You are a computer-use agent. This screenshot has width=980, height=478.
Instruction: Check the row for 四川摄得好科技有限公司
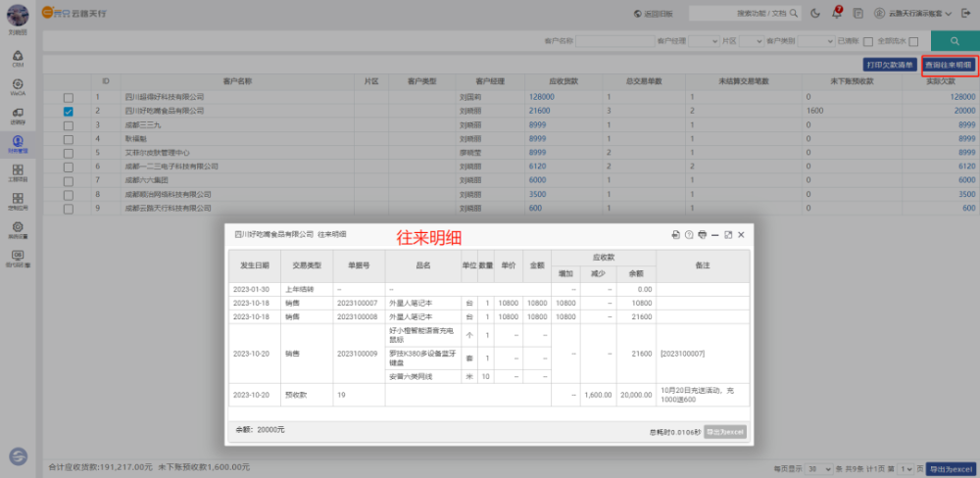(69, 98)
